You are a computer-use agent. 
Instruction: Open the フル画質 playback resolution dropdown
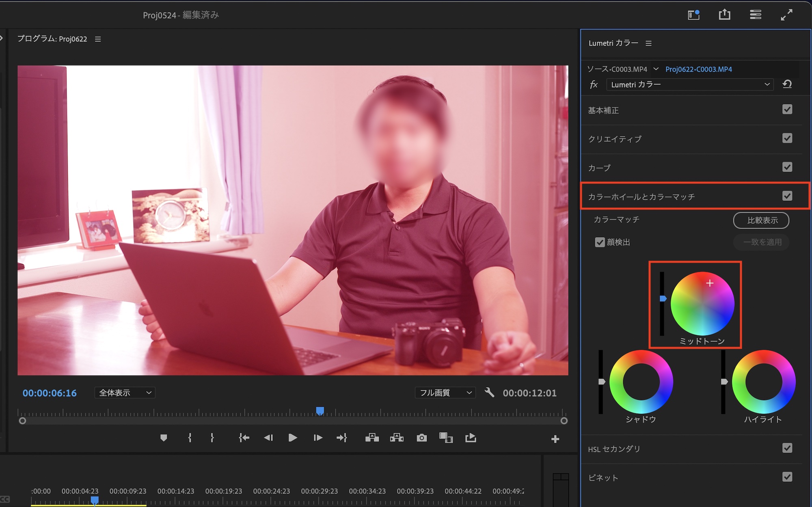pyautogui.click(x=445, y=393)
